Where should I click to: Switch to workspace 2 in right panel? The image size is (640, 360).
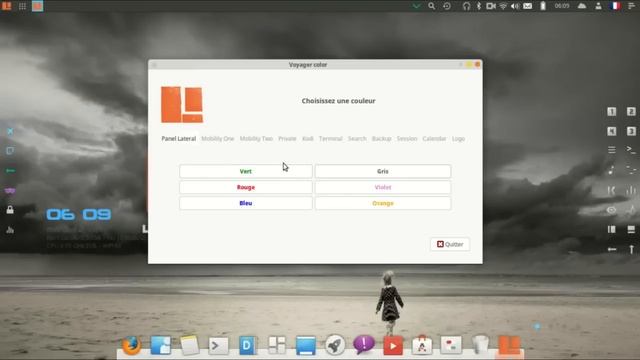click(x=631, y=111)
